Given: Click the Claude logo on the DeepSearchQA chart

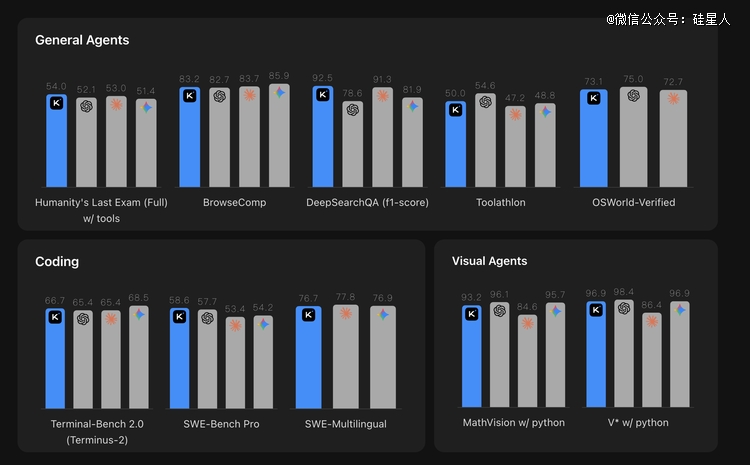Looking at the screenshot, I should (x=382, y=96).
